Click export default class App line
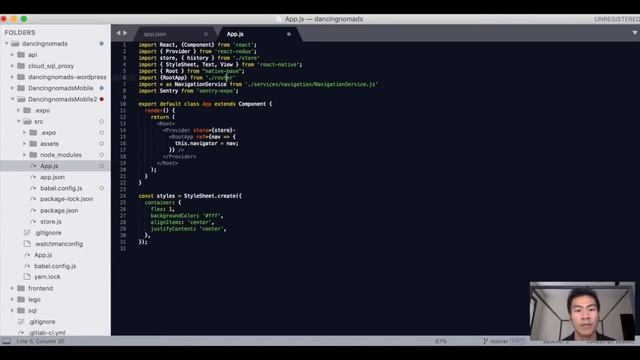The image size is (640, 360). coord(205,104)
